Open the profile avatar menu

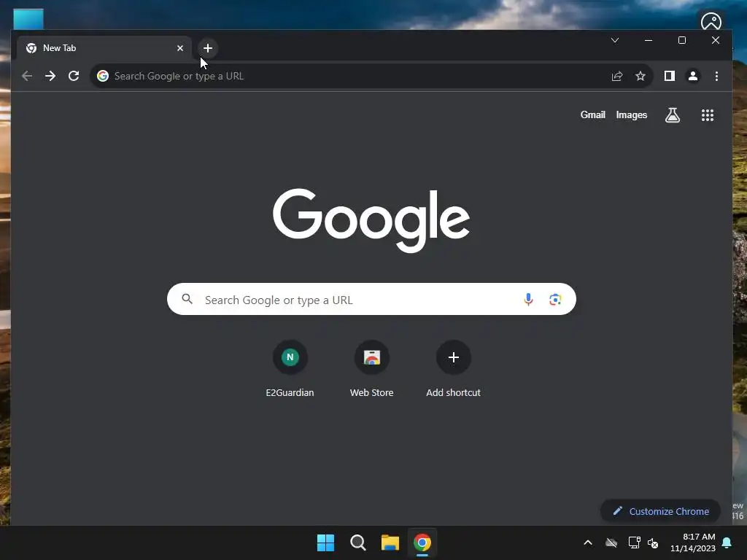click(693, 76)
